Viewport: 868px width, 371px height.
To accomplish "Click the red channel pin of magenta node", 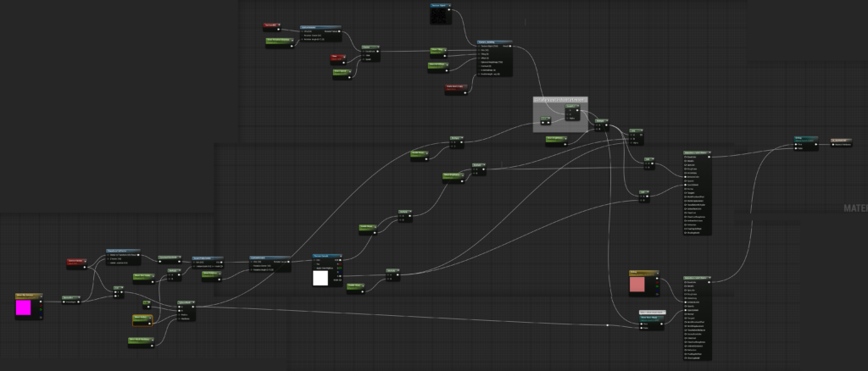I will click(x=41, y=306).
